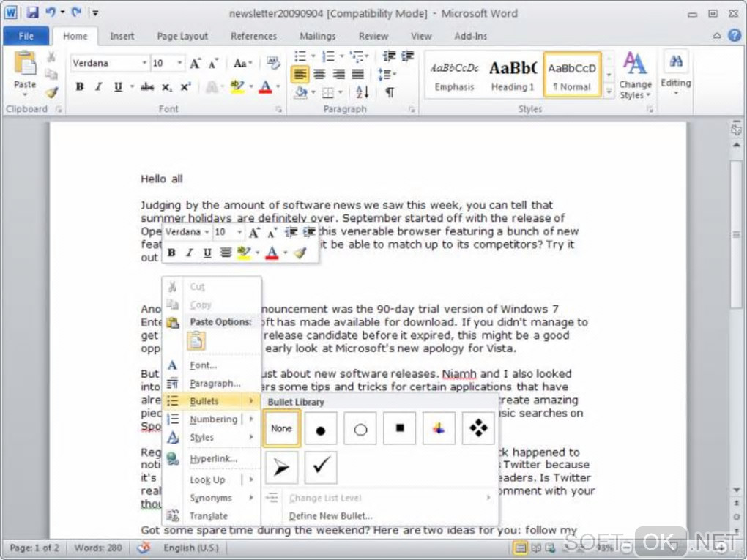Apply red font color in the ribbon

(265, 86)
